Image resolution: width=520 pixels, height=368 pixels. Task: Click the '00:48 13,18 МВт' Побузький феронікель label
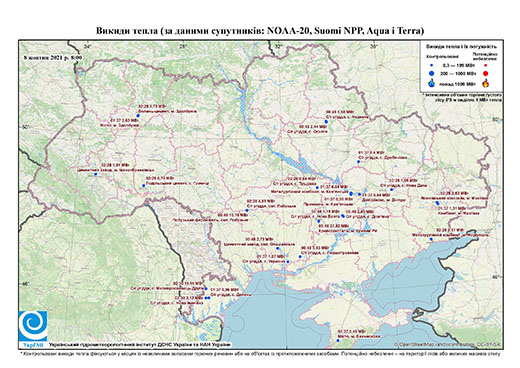click(x=233, y=215)
